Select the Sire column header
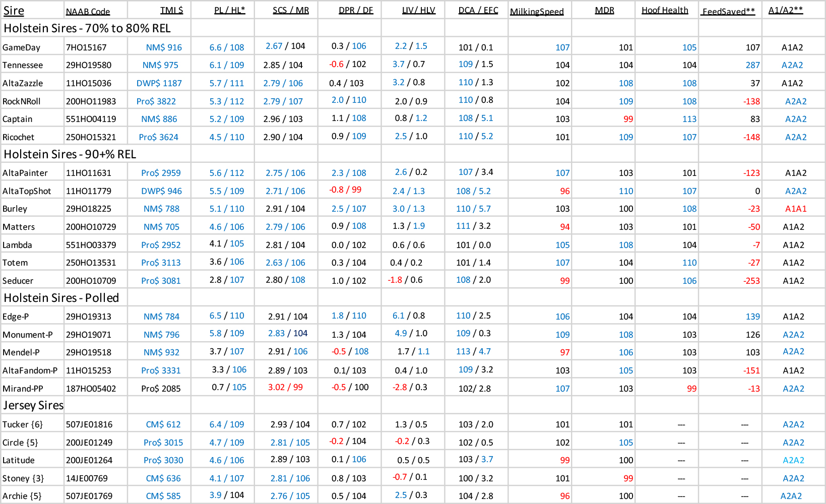Screen dimensions: 826x504 (14, 10)
